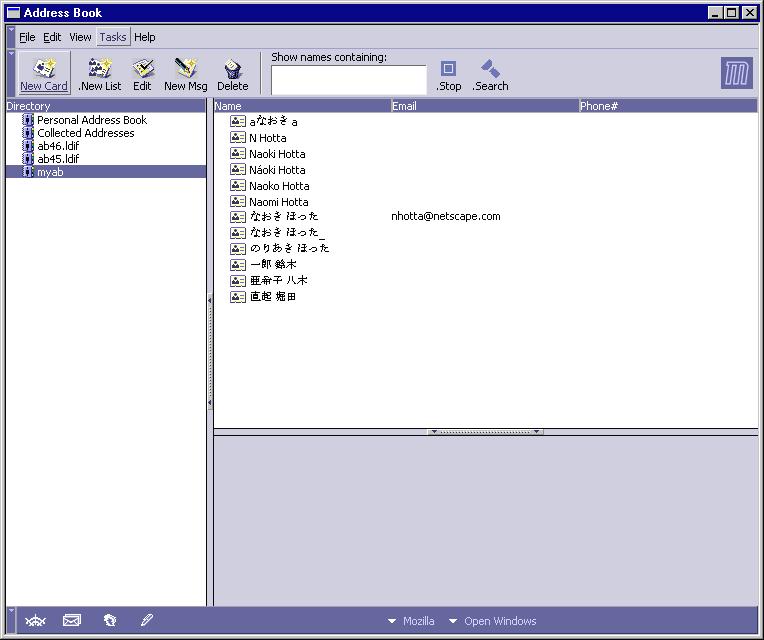This screenshot has height=640, width=764.
Task: Expand the Mozilla dropdown in the status bar
Action: pos(411,621)
